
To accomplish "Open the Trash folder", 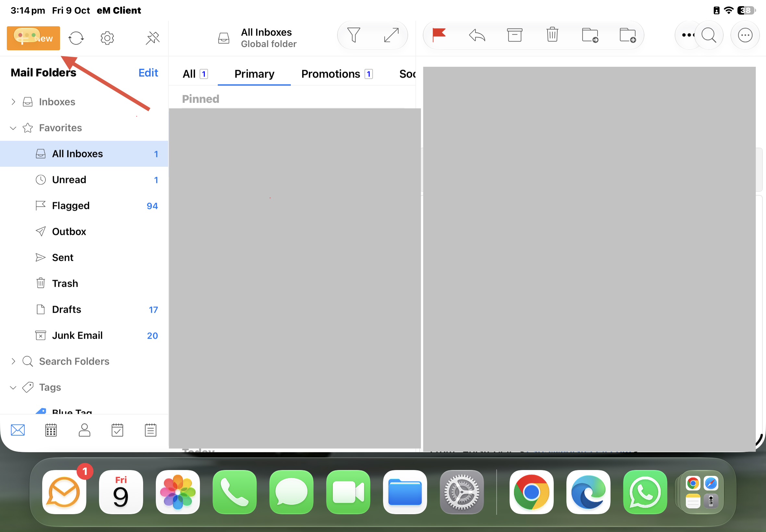I will (84, 284).
